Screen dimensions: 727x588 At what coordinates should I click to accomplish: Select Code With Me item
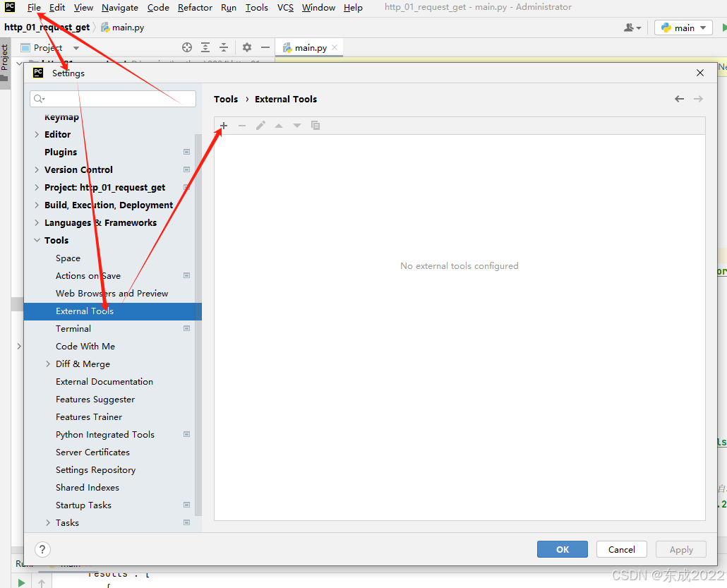click(x=85, y=347)
